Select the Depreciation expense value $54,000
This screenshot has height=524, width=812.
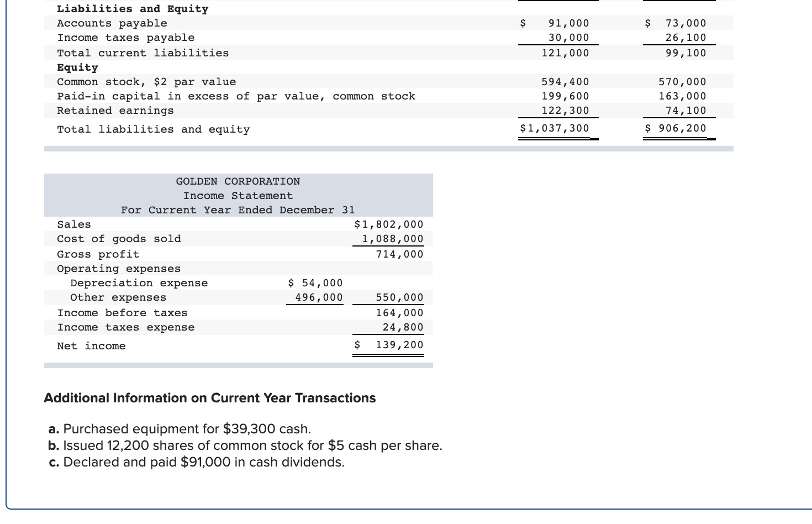coord(314,282)
